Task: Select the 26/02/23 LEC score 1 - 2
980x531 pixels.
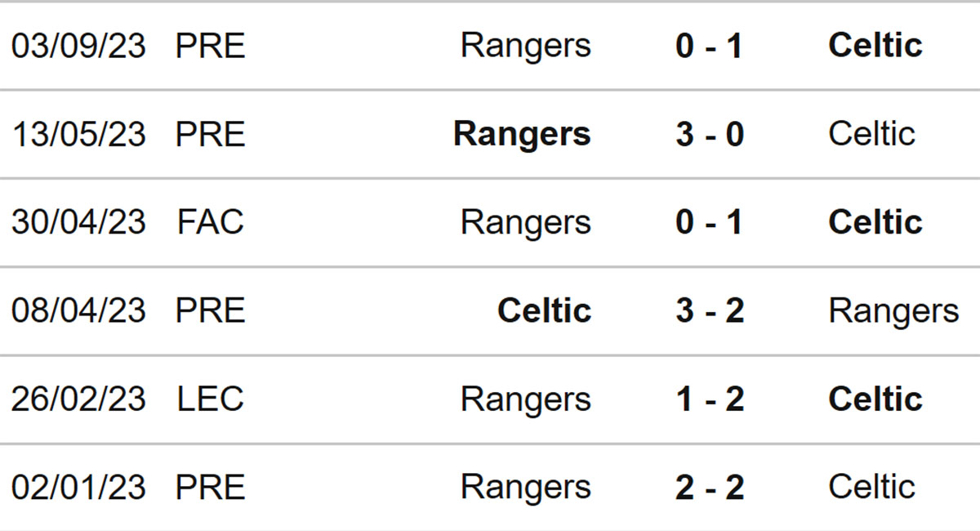Action: (710, 399)
